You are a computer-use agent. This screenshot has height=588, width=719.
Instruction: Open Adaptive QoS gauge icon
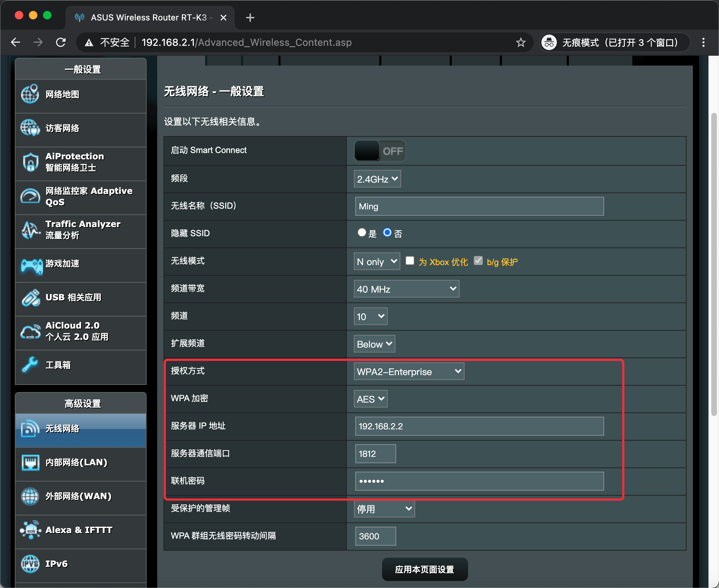coord(31,196)
